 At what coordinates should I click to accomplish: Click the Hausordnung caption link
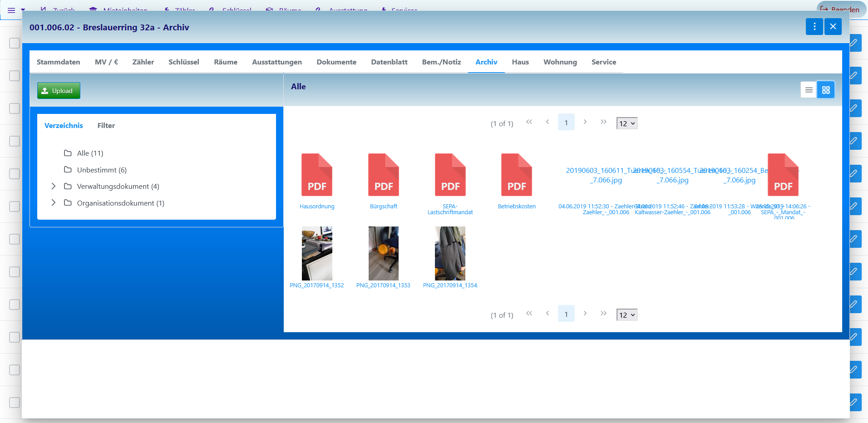coord(317,207)
